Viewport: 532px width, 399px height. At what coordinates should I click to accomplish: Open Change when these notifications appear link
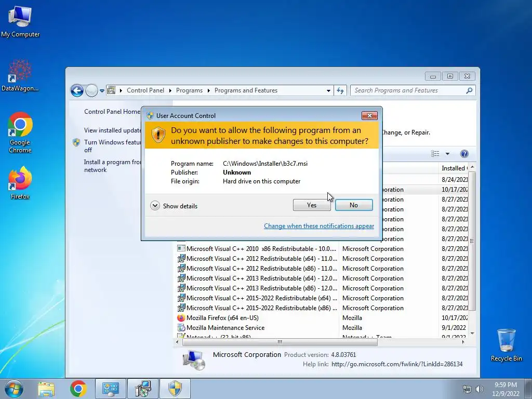(x=319, y=226)
